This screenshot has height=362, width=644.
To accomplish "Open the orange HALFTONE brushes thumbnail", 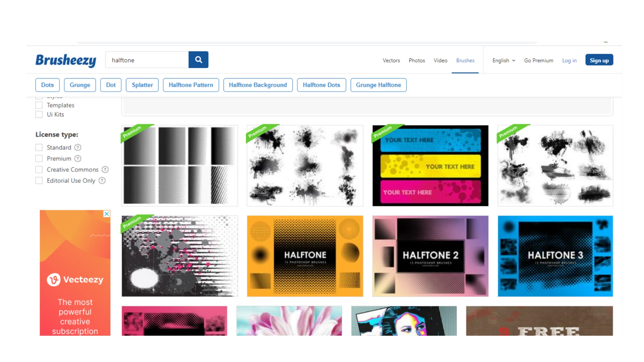I will pos(305,256).
